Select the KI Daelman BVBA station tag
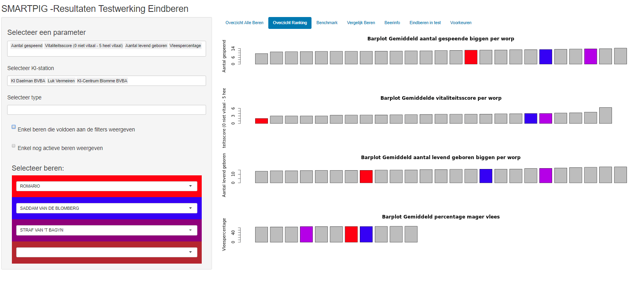This screenshot has height=302, width=644. click(x=28, y=81)
